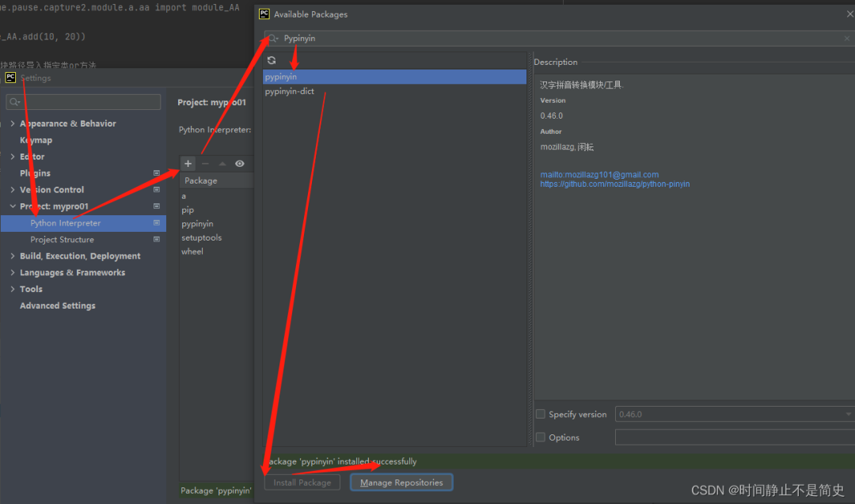Open the version 0.46.0 dropdown
Viewport: 855px width, 504px height.
click(848, 414)
